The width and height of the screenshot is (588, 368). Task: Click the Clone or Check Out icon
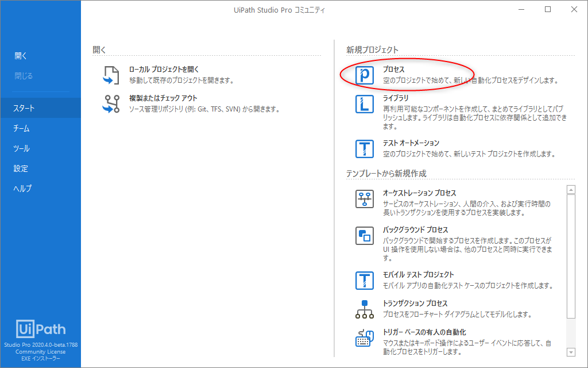111,103
